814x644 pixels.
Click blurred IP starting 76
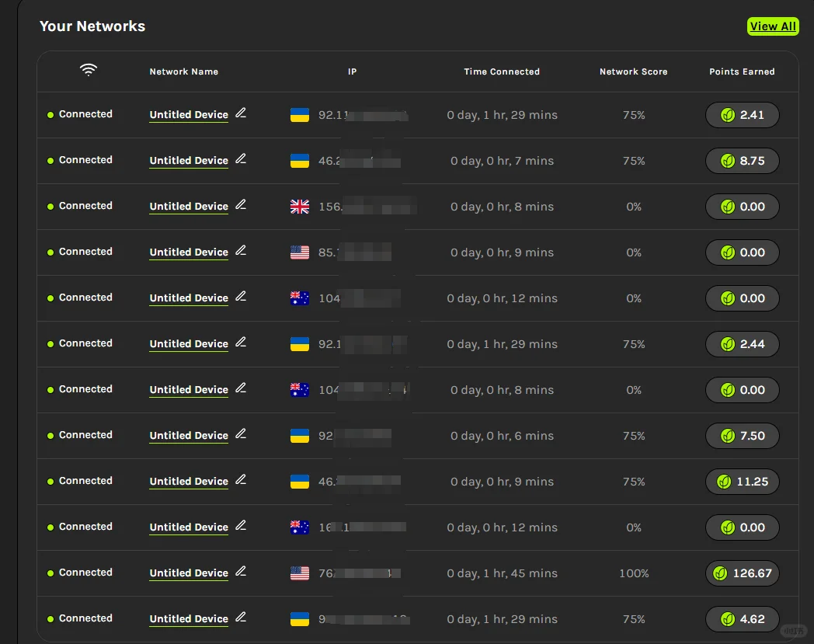coord(360,573)
